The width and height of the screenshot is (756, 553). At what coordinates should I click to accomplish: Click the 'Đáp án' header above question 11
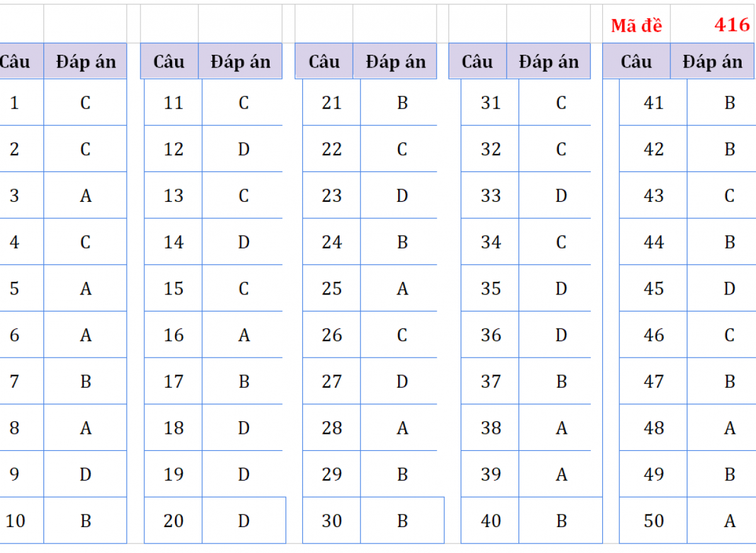240,61
